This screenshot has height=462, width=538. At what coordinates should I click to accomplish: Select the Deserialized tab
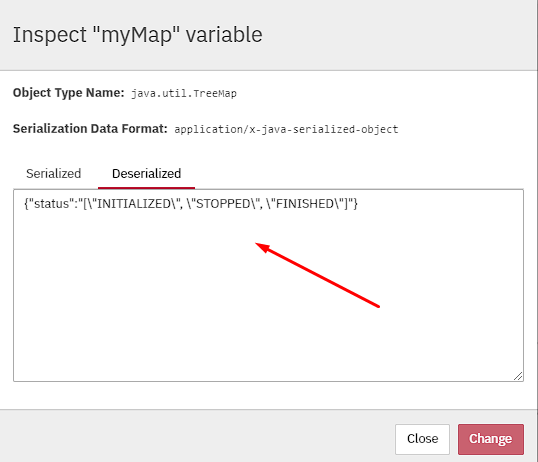tap(147, 174)
